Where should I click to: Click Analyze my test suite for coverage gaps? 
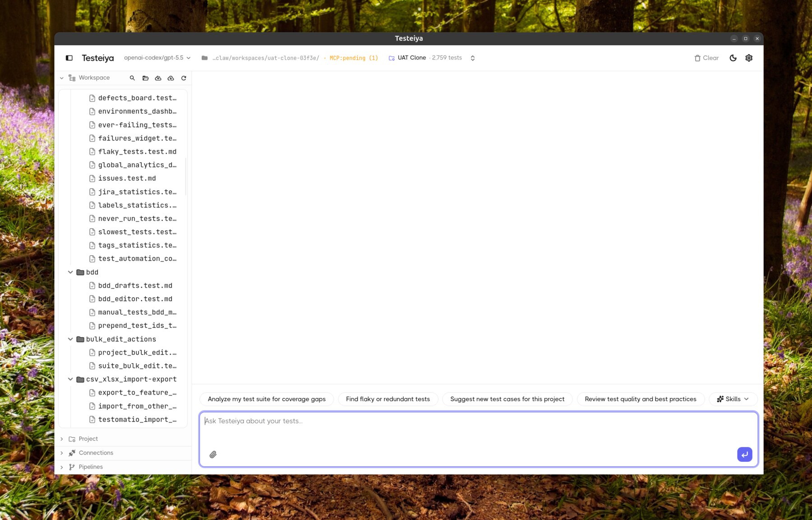(267, 399)
